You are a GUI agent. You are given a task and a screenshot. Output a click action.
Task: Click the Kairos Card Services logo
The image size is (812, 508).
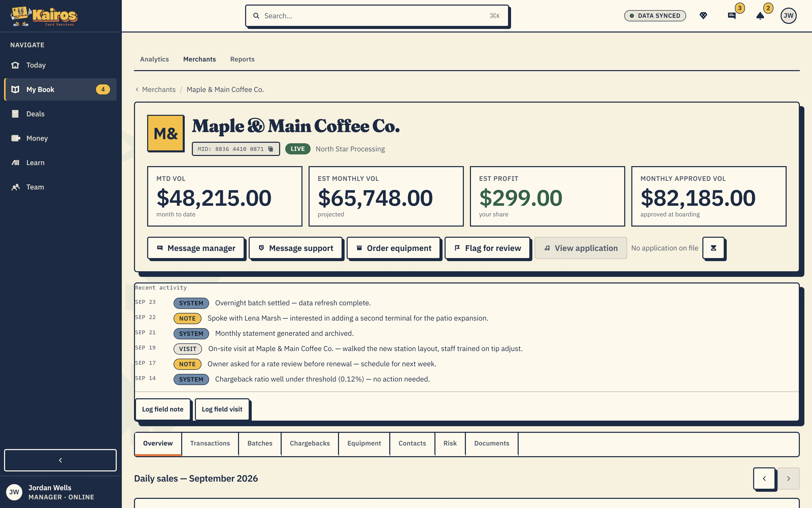tap(44, 16)
